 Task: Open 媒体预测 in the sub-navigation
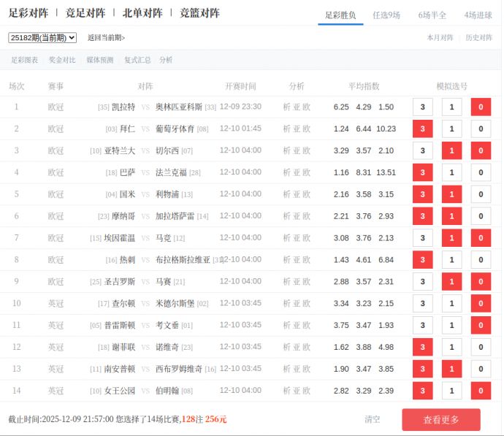pos(100,60)
